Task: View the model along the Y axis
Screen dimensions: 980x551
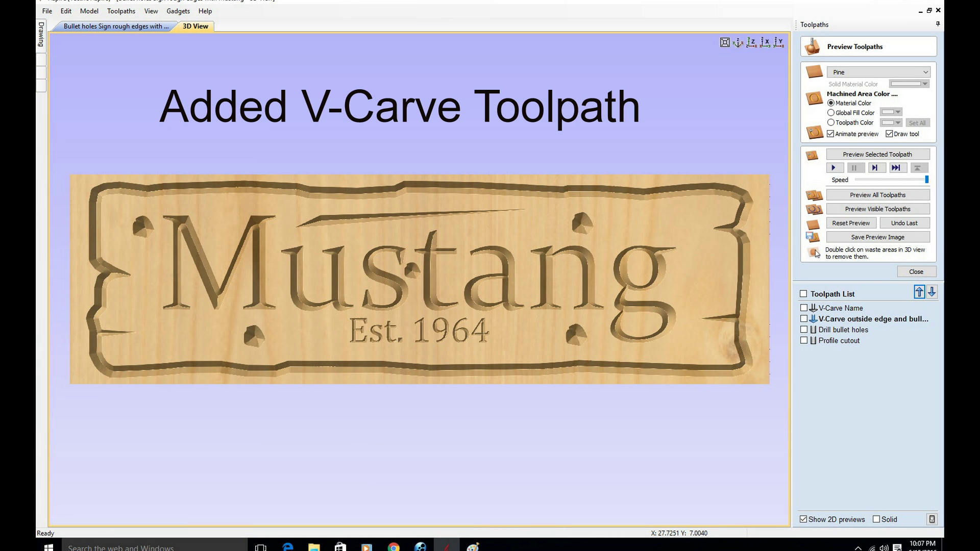Action: [x=778, y=42]
